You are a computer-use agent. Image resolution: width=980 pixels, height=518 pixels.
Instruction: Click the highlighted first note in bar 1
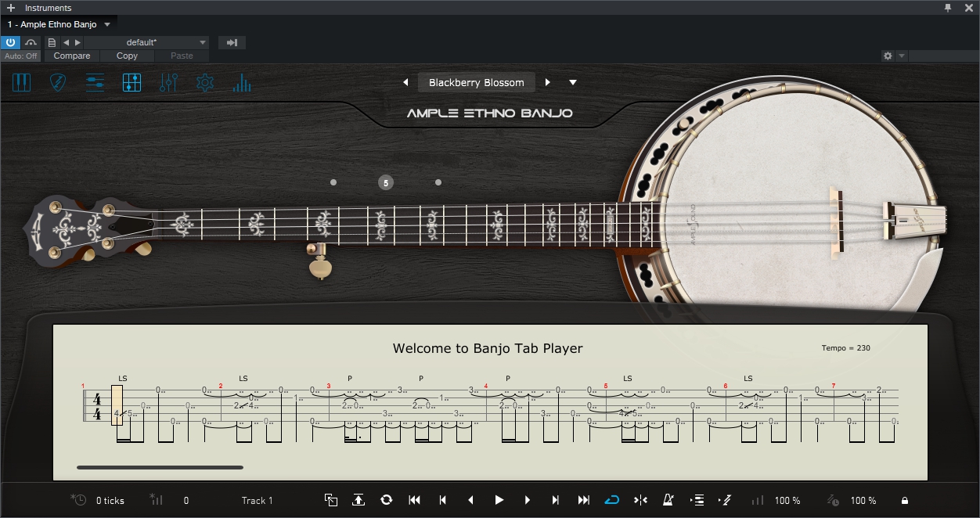coord(117,405)
